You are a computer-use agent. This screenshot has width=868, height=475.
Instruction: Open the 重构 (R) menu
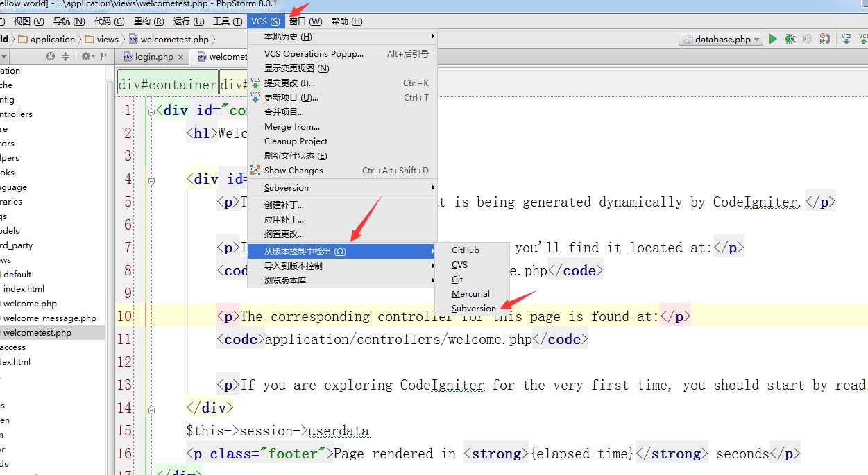click(149, 21)
